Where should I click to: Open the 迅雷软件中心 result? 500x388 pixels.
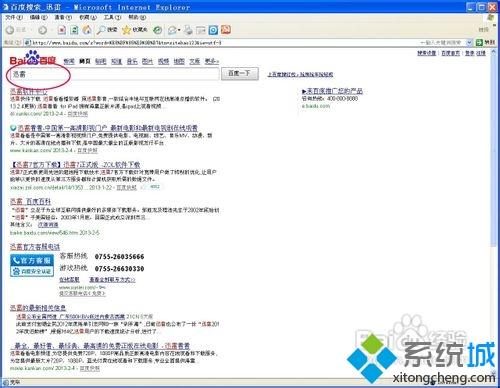tap(29, 91)
